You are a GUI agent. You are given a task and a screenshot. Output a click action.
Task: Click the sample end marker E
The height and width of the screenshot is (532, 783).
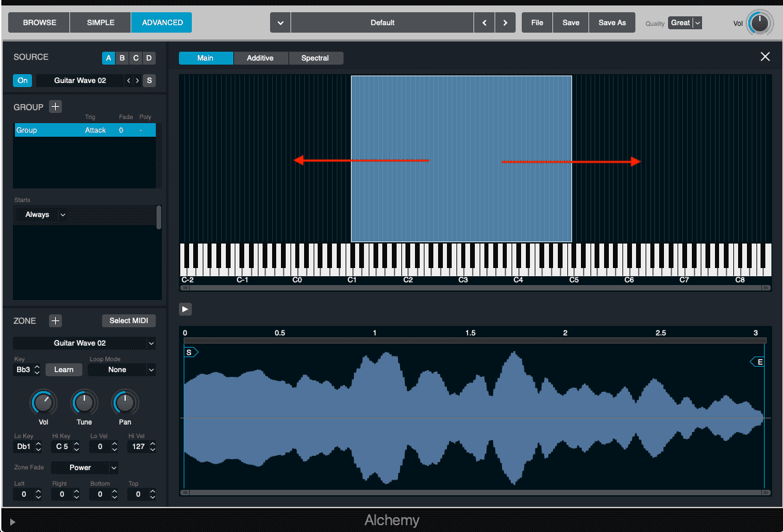pyautogui.click(x=758, y=362)
